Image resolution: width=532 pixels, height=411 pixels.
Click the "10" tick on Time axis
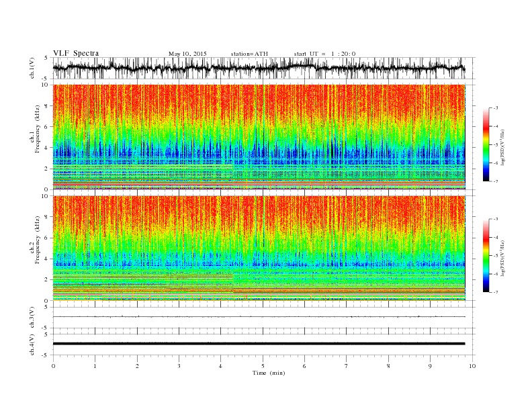click(472, 366)
